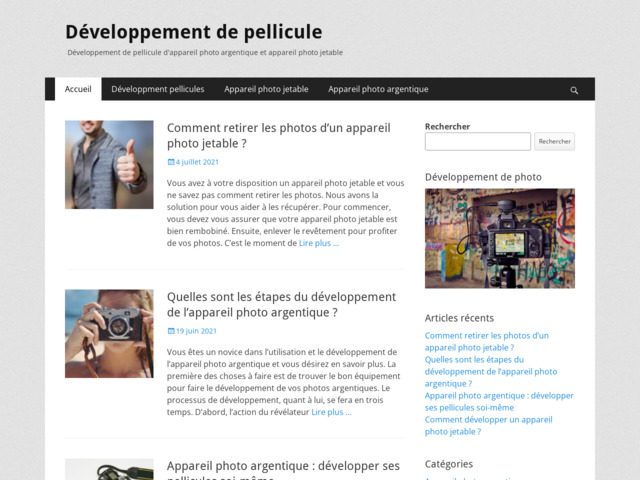Open article title about retirer les photos
This screenshot has width=640, height=480.
click(278, 136)
